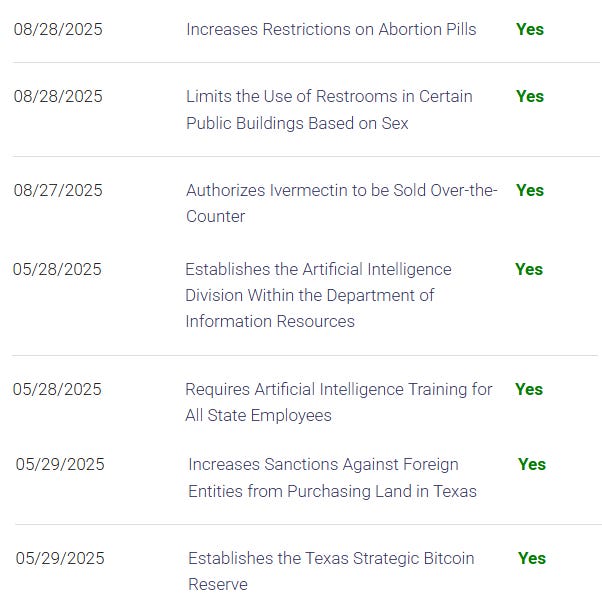Image resolution: width=602 pixels, height=609 pixels.
Task: Select the 08/27/2025 date entry
Action: click(58, 190)
